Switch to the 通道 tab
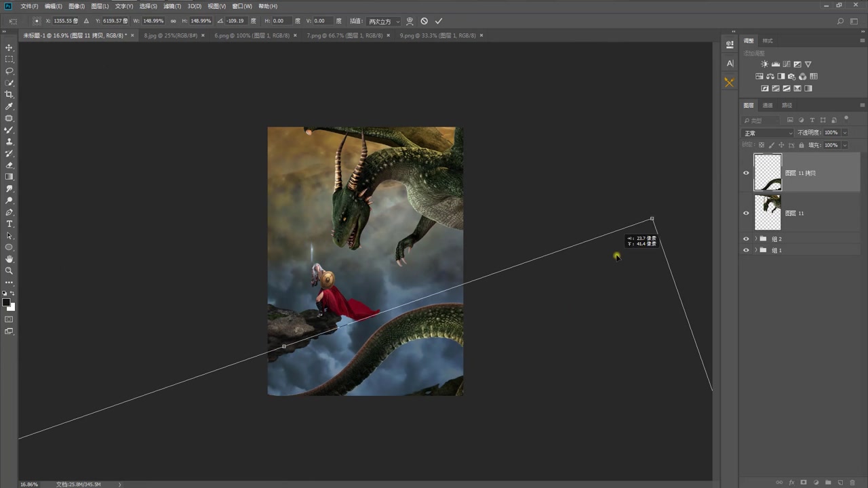This screenshot has height=488, width=868. [x=768, y=105]
